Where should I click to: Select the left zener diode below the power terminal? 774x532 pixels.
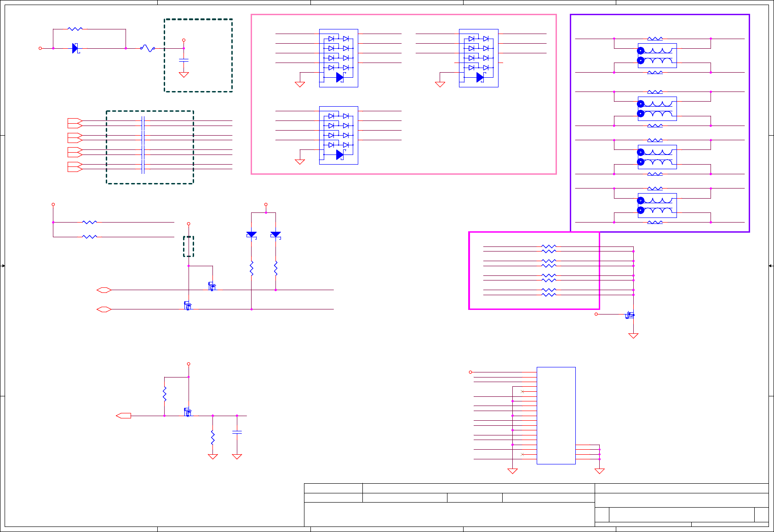[x=252, y=235]
